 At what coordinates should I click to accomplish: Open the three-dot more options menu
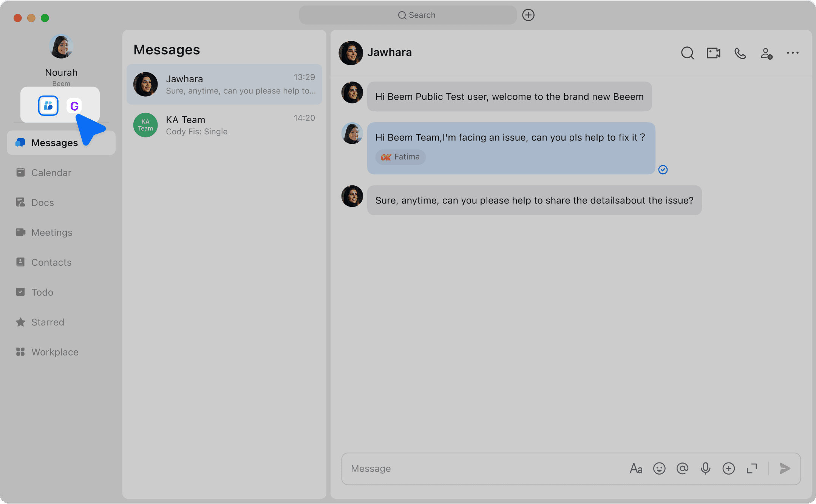[793, 53]
